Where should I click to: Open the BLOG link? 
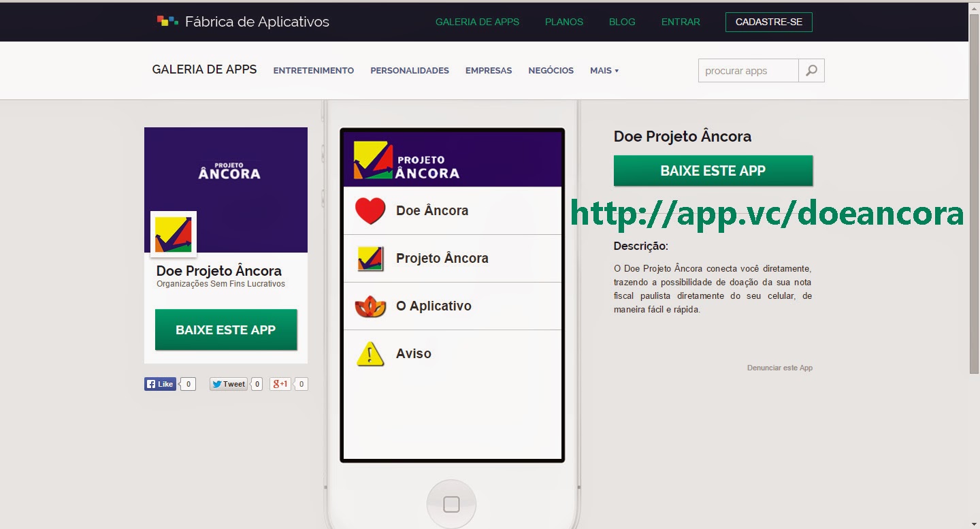[x=622, y=22]
